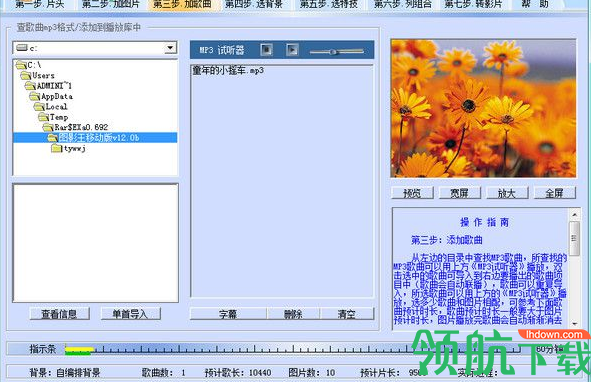Switch to the sixth step 列组合 tab
The image size is (591, 382).
pos(402,5)
